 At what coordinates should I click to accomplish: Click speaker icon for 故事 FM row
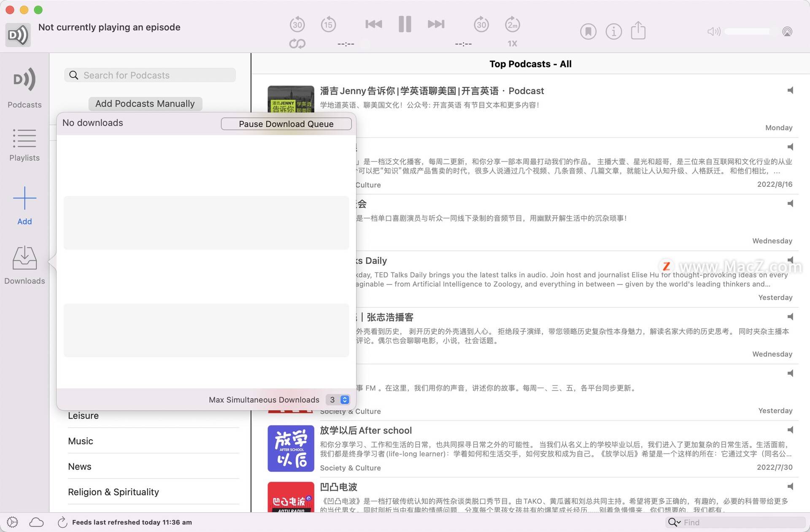tap(790, 373)
